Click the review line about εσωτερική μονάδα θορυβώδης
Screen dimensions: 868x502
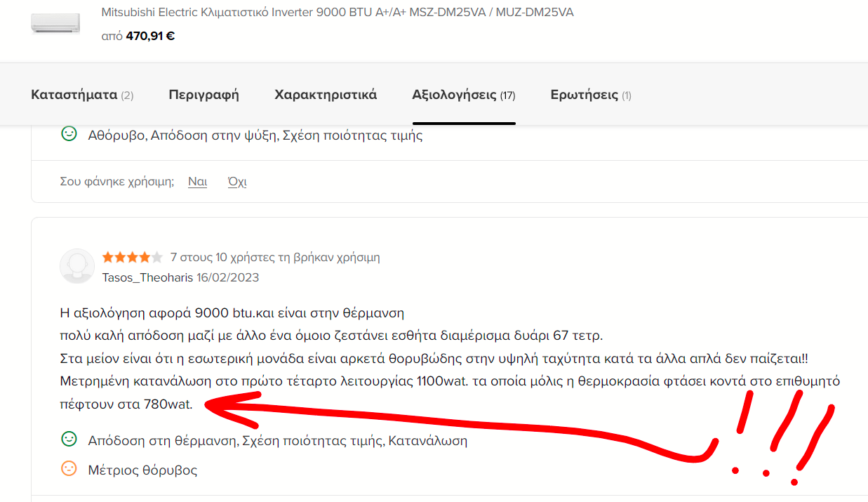(434, 359)
